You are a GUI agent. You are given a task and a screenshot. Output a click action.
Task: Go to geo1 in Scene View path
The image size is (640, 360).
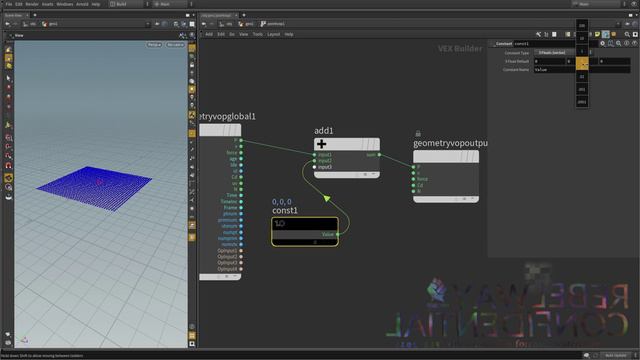coord(50,24)
